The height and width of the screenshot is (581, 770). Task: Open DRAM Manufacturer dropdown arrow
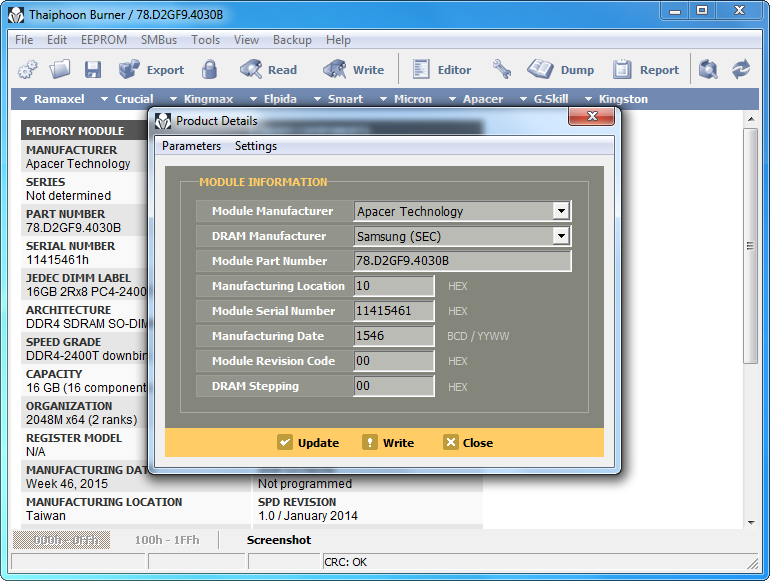pos(561,236)
